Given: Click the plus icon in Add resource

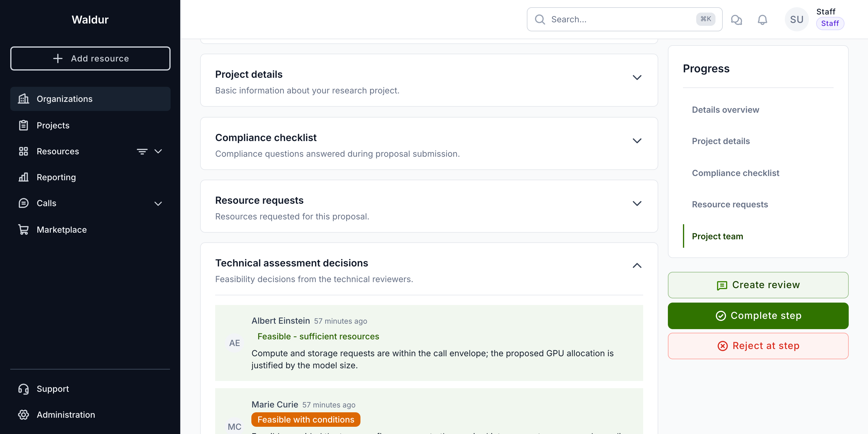Looking at the screenshot, I should (x=58, y=59).
